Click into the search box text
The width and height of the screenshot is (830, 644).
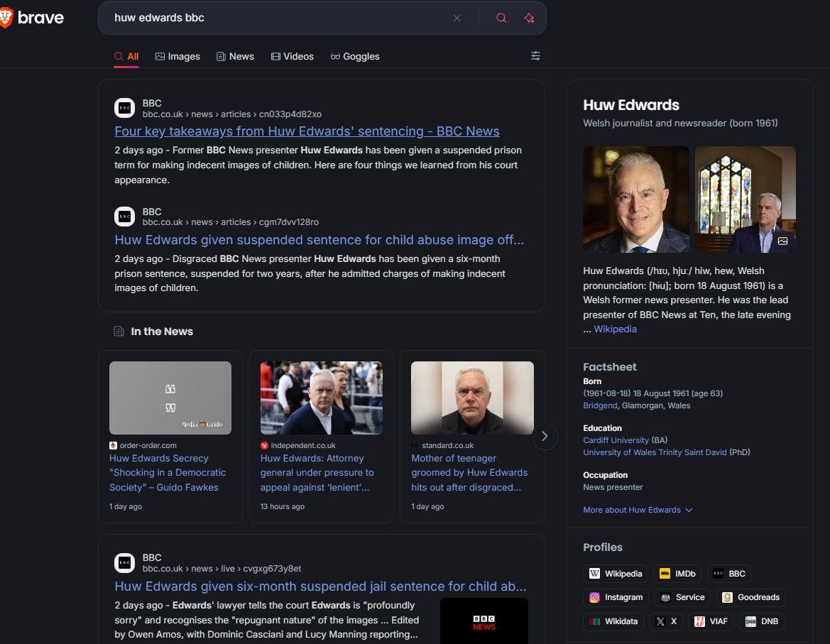coord(159,18)
